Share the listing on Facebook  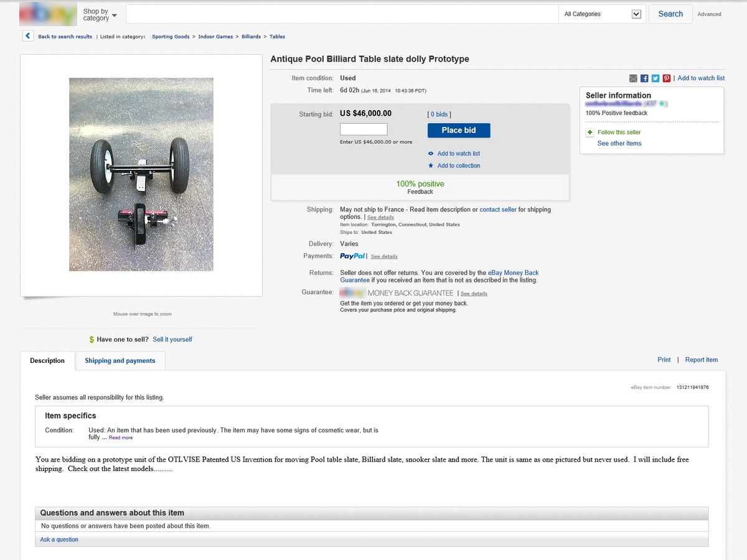[x=645, y=78]
